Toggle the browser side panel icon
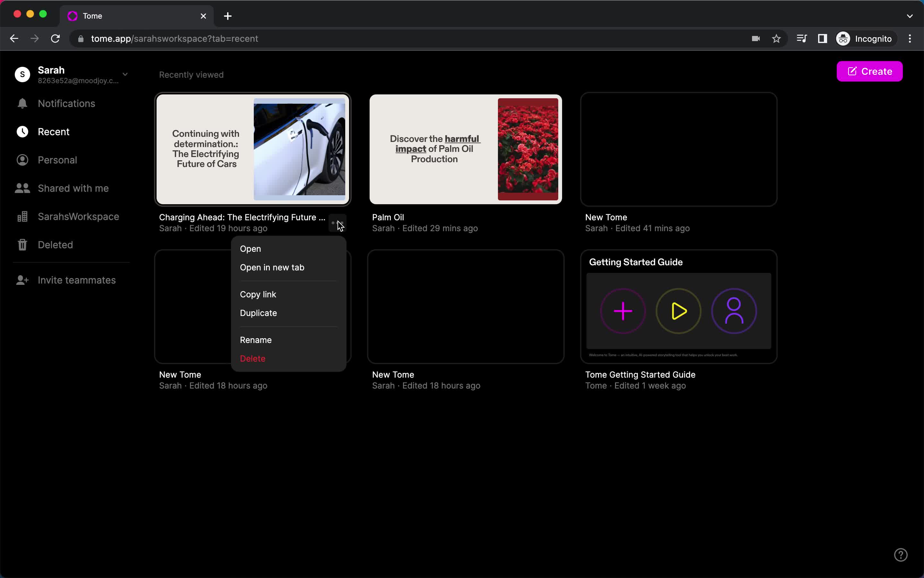This screenshot has width=924, height=578. click(x=822, y=39)
